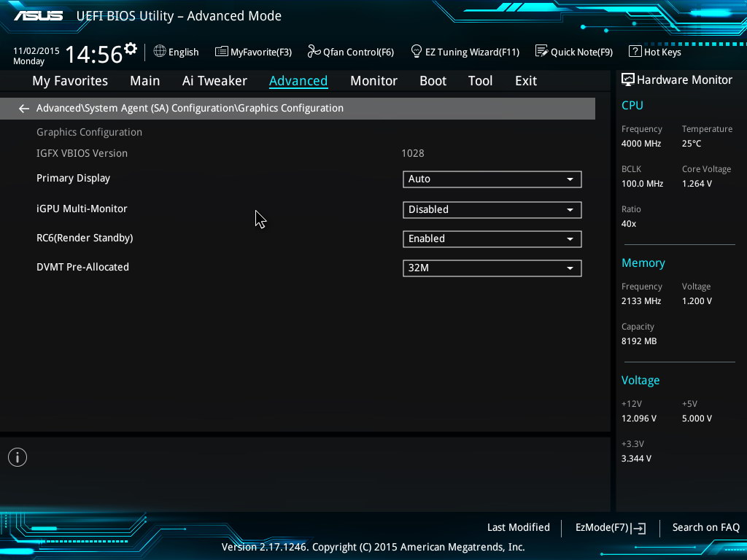Click the Hardware Monitor display icon

click(627, 79)
